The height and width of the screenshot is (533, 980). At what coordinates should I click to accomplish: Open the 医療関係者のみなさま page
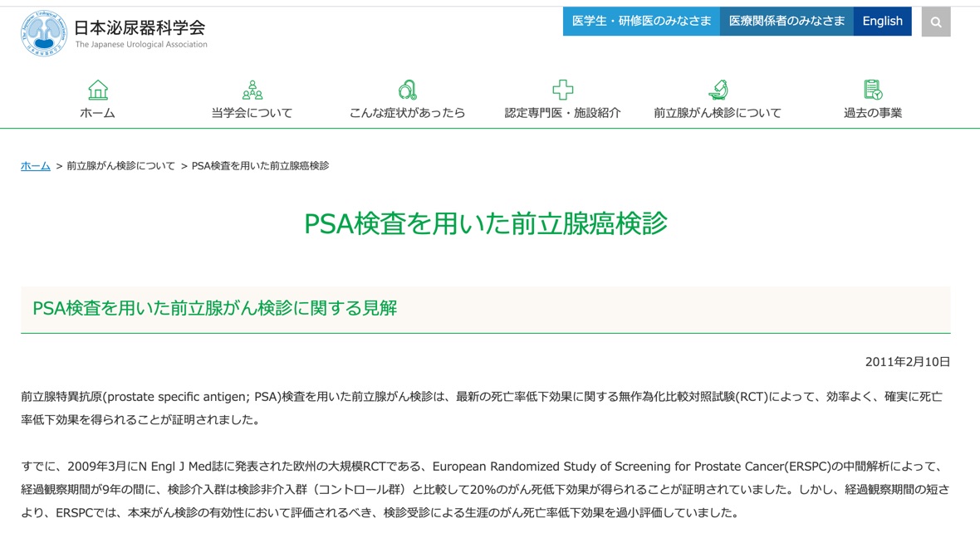point(786,21)
